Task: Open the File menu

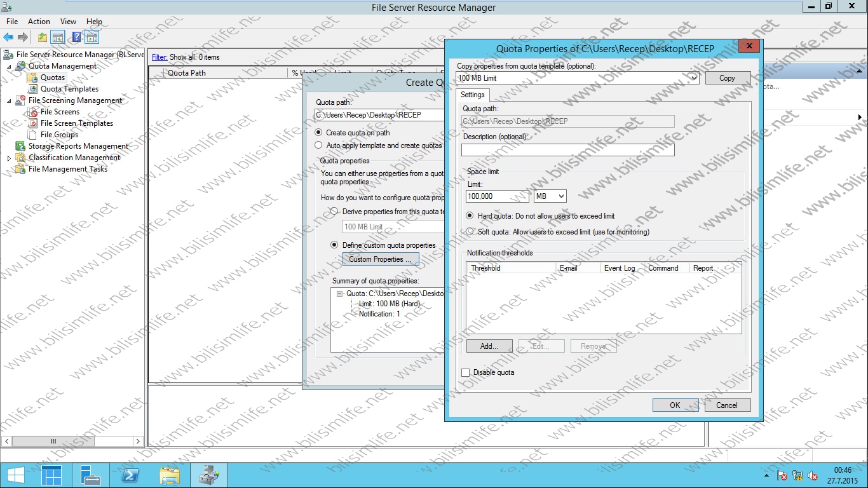Action: [x=12, y=22]
